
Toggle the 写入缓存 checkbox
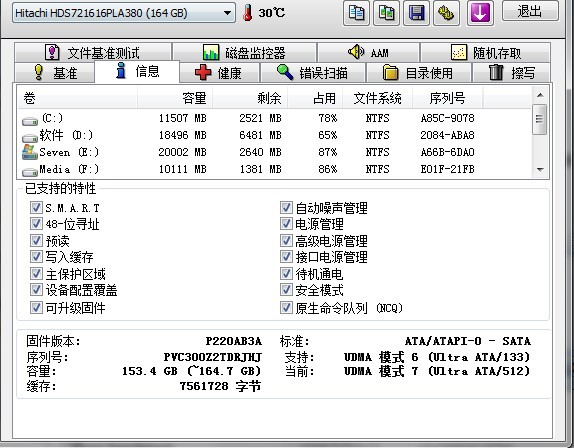click(x=36, y=257)
